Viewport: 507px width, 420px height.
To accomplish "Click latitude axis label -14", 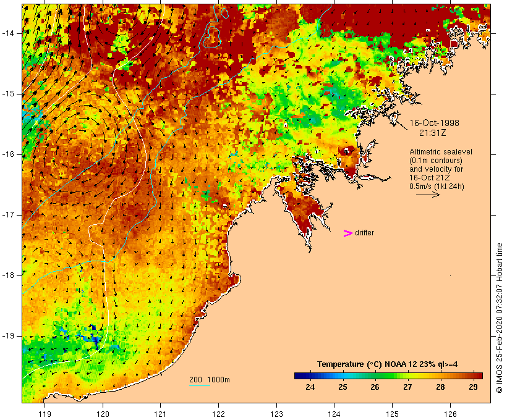I will click(8, 33).
